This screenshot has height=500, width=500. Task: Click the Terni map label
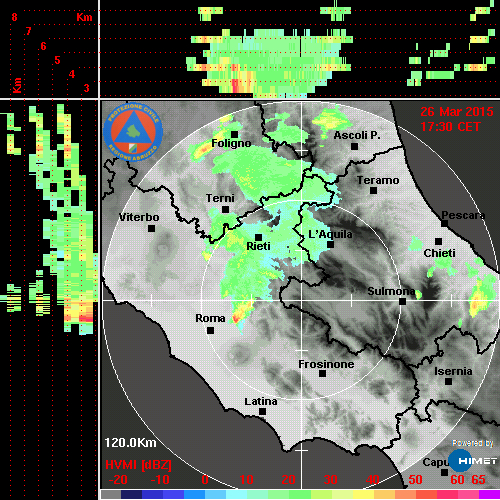click(x=220, y=198)
